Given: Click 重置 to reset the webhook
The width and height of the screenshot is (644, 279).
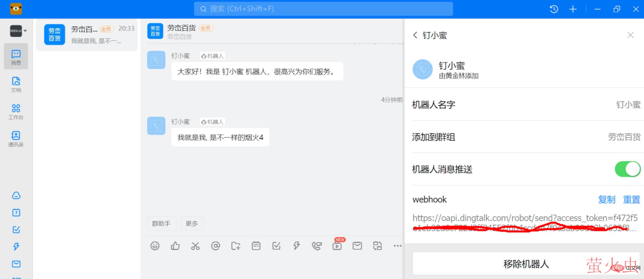Looking at the screenshot, I should (x=631, y=200).
